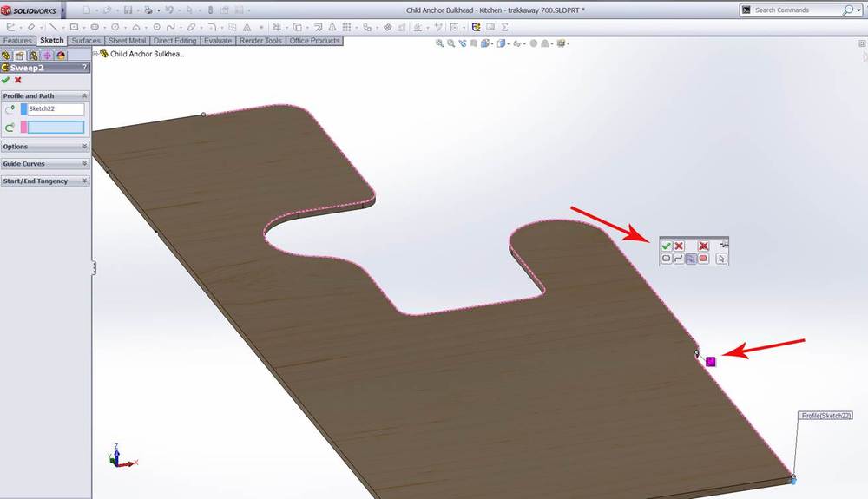Click the pink Path selection box
This screenshot has height=499, width=868.
tap(56, 128)
